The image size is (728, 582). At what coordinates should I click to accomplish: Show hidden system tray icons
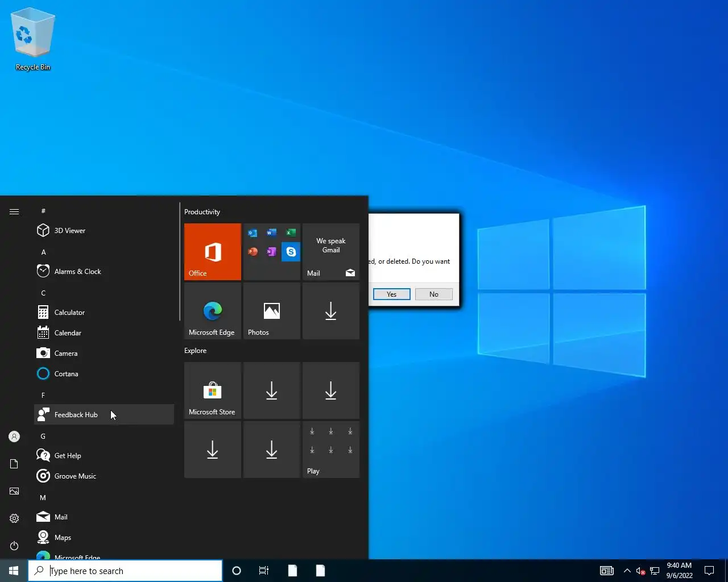point(627,571)
